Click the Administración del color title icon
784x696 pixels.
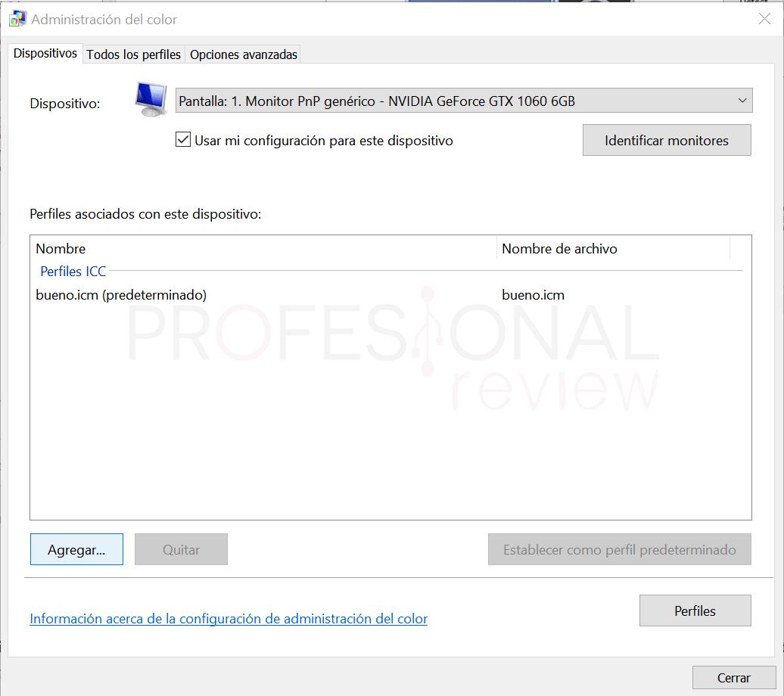point(17,19)
